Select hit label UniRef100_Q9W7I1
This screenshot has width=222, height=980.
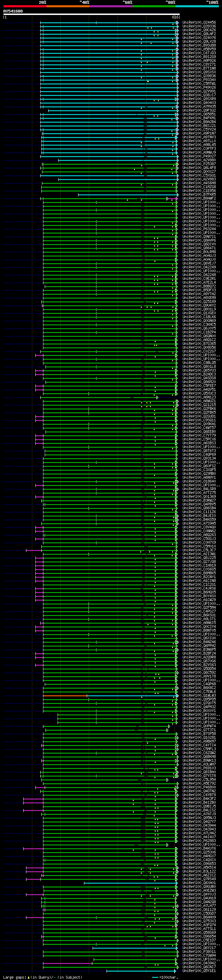click(199, 237)
